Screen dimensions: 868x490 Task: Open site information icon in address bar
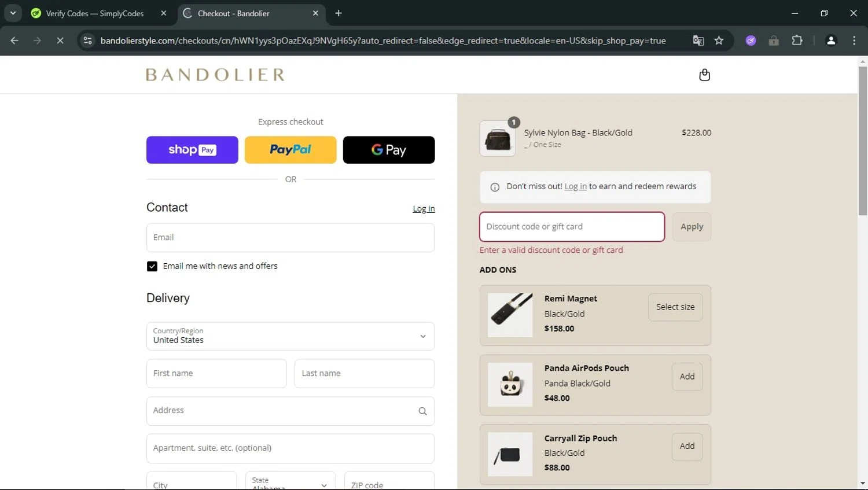(87, 40)
